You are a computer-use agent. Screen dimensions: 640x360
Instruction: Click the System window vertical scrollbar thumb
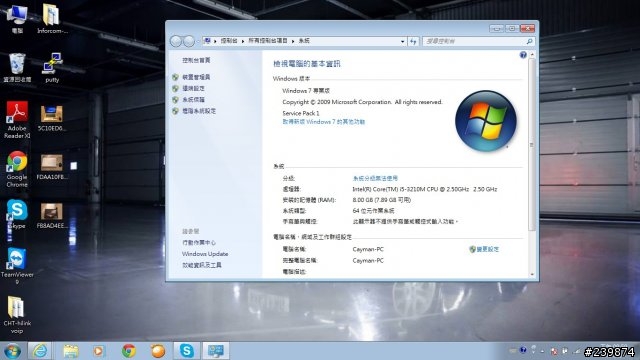[x=531, y=145]
